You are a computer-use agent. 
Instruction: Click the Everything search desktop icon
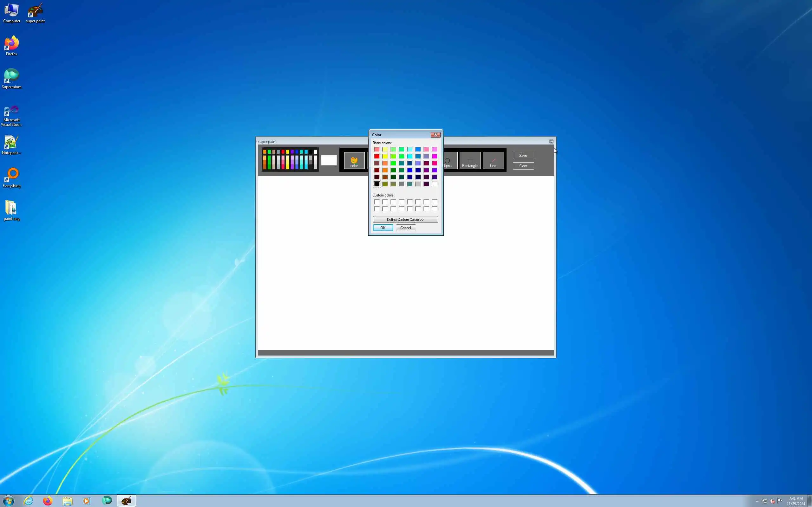tap(11, 178)
